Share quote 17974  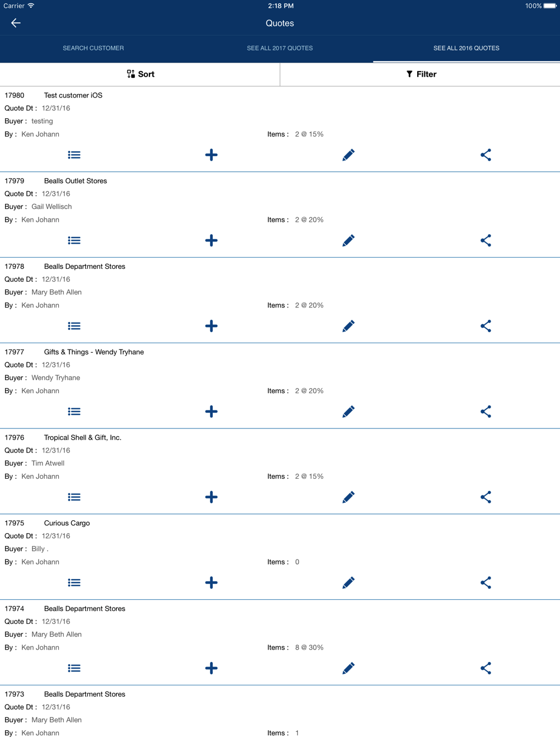point(486,668)
